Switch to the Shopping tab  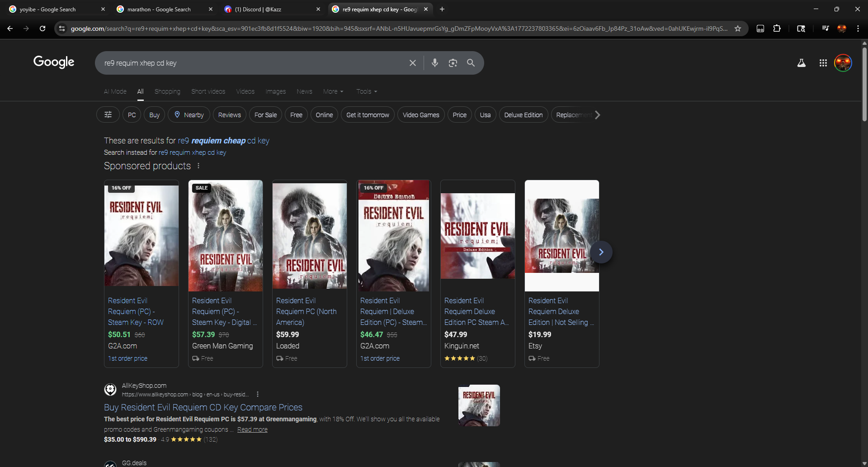coord(167,91)
